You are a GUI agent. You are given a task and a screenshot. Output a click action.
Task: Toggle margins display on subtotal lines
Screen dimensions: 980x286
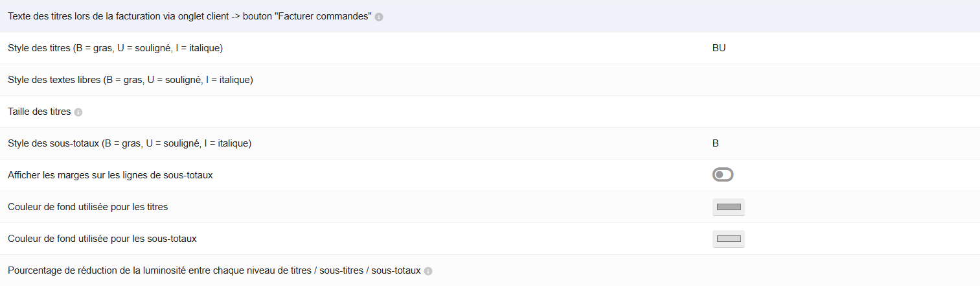pos(723,175)
